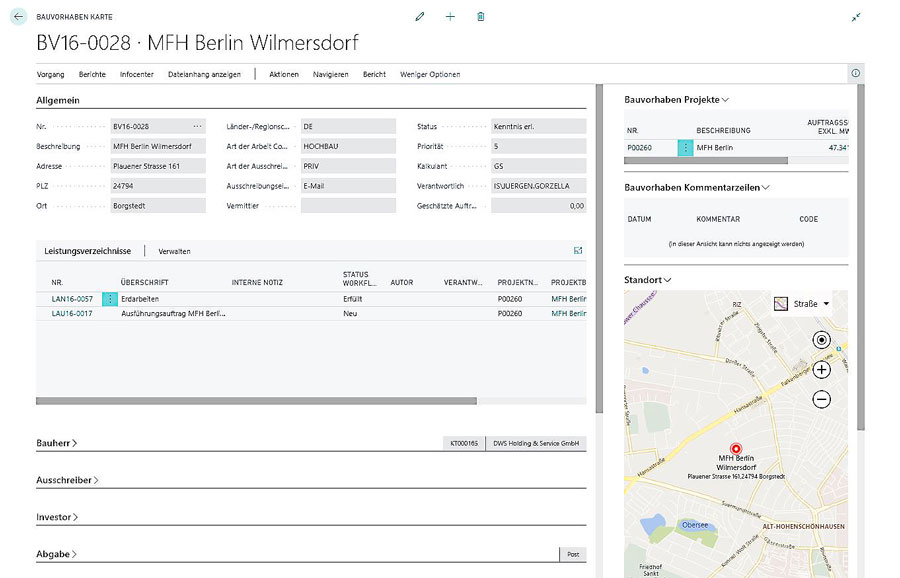The height and width of the screenshot is (578, 900).
Task: Click the Verantwortlich field
Action: (x=538, y=186)
